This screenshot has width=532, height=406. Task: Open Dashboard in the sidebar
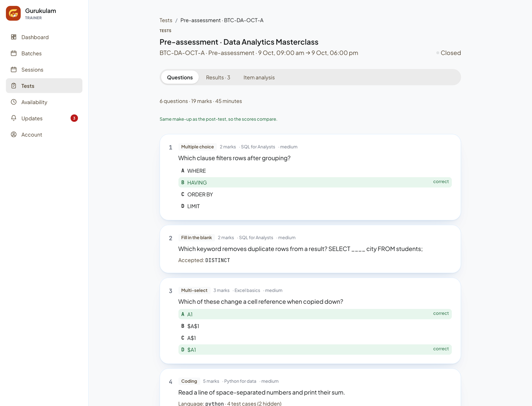(44, 37)
